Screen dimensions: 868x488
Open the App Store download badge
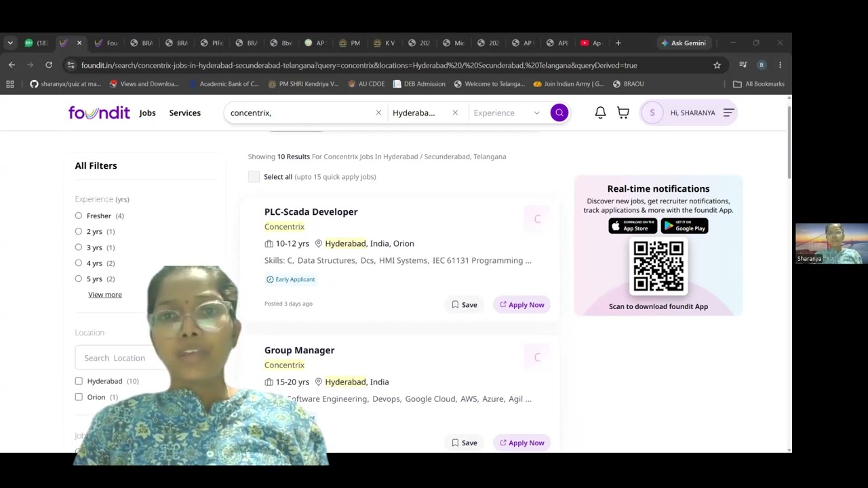click(x=633, y=226)
